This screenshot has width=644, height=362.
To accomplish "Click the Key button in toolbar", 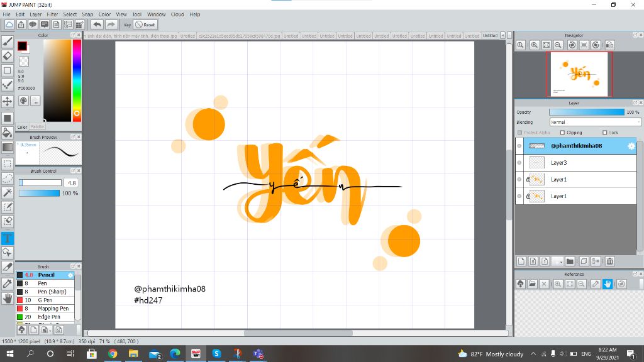I will pyautogui.click(x=127, y=25).
